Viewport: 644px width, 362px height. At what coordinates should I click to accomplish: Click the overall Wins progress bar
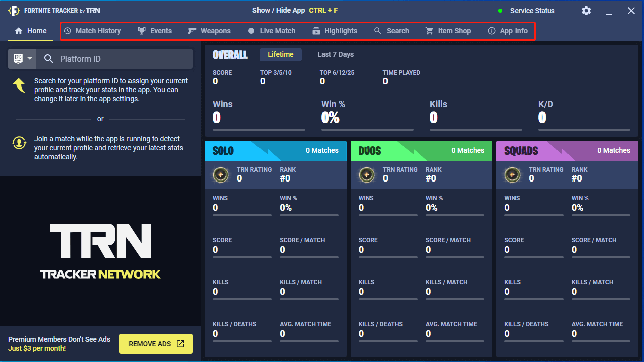click(259, 130)
